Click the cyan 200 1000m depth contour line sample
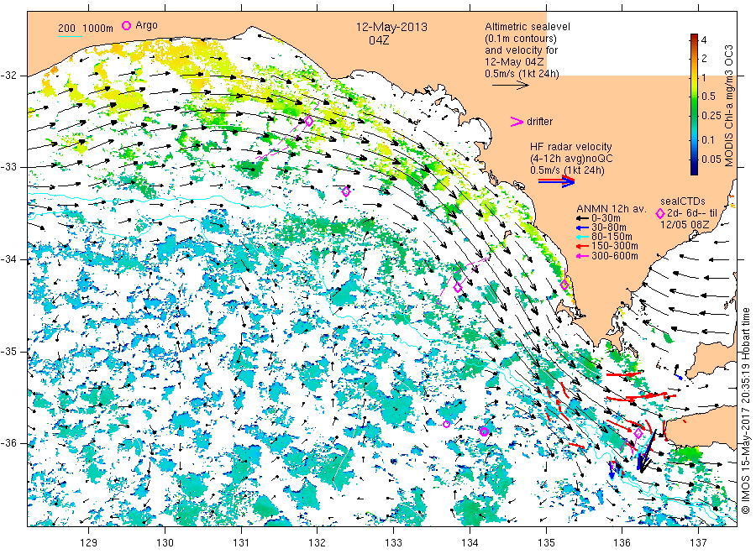The height and width of the screenshot is (554, 756). pos(70,36)
